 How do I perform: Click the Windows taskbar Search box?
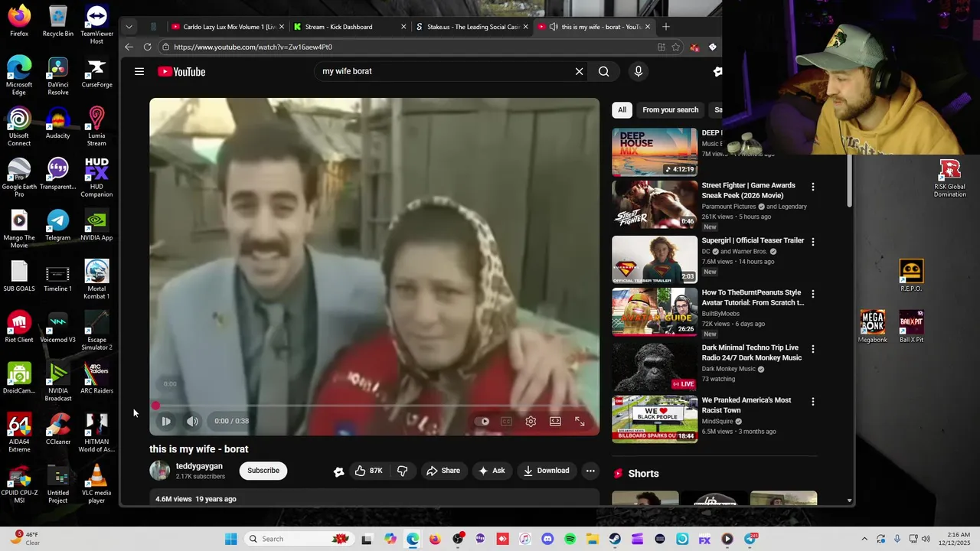pos(299,539)
